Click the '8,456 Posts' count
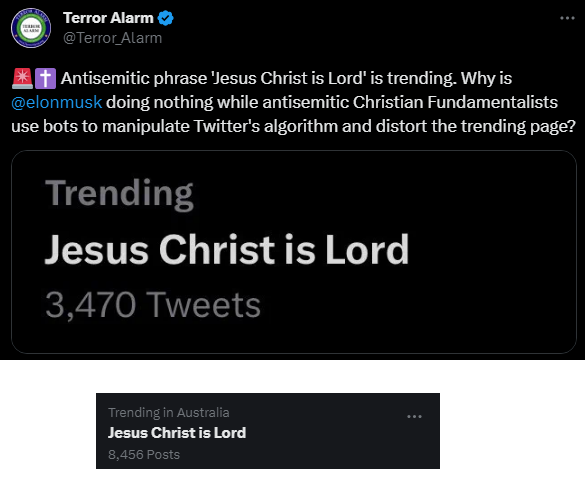 144,454
